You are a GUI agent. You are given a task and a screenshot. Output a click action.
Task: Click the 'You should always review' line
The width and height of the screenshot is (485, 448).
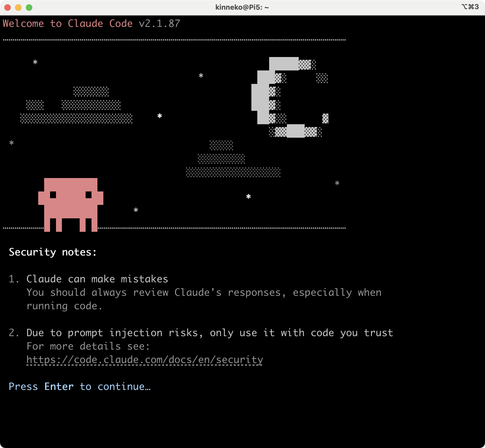[204, 293]
